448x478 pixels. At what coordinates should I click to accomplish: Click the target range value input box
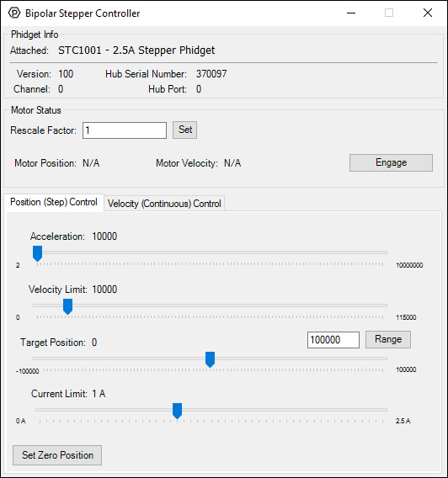(x=333, y=340)
